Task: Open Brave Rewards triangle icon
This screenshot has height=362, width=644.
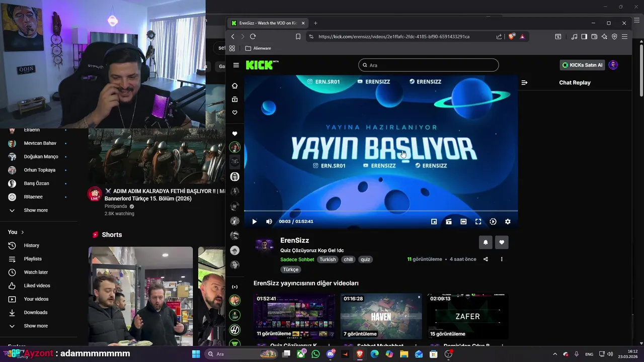Action: point(522,37)
